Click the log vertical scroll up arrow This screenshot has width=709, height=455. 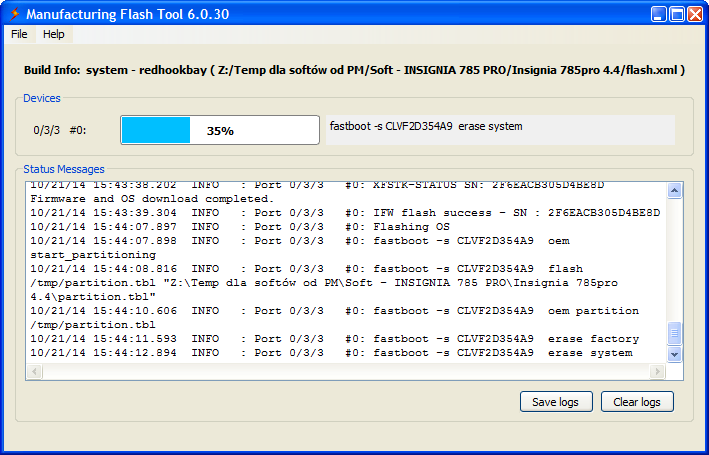point(674,190)
